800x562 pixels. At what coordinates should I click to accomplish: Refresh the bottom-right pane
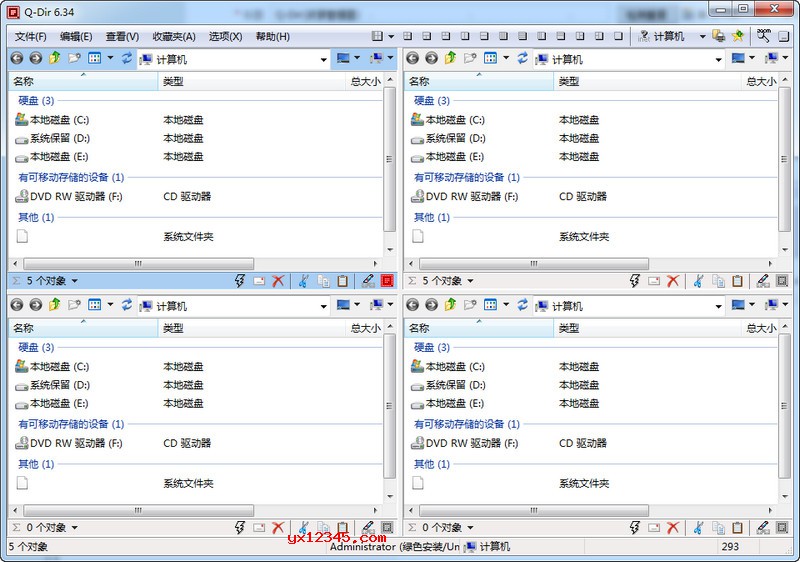(x=522, y=305)
